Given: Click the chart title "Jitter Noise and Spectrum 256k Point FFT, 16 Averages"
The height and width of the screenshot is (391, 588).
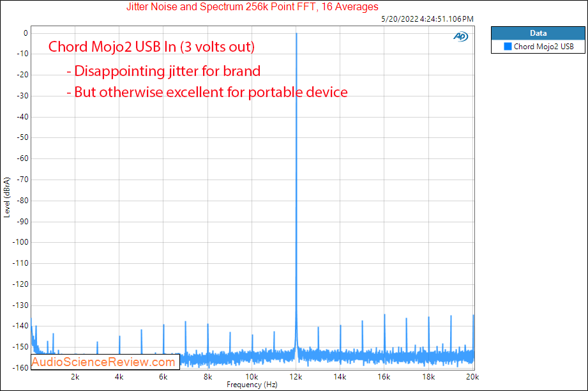Looking at the screenshot, I should (252, 7).
